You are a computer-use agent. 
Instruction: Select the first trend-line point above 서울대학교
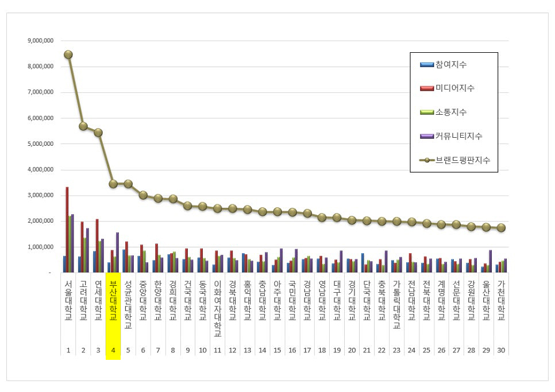67,55
